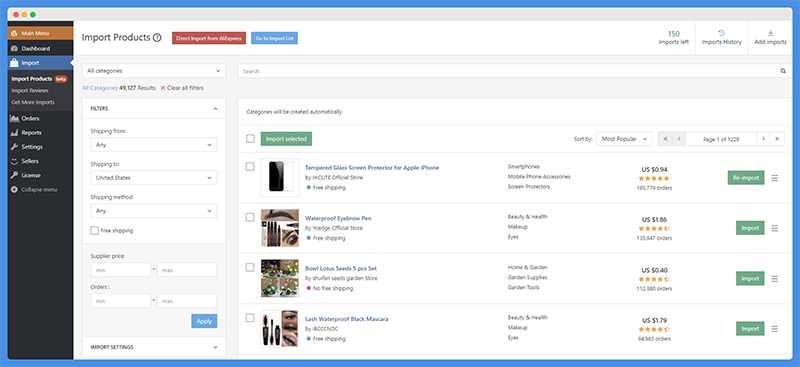Viewport: 800px width, 367px height.
Task: Open options menu for Lash Waterproof Black Mascara
Action: (774, 329)
